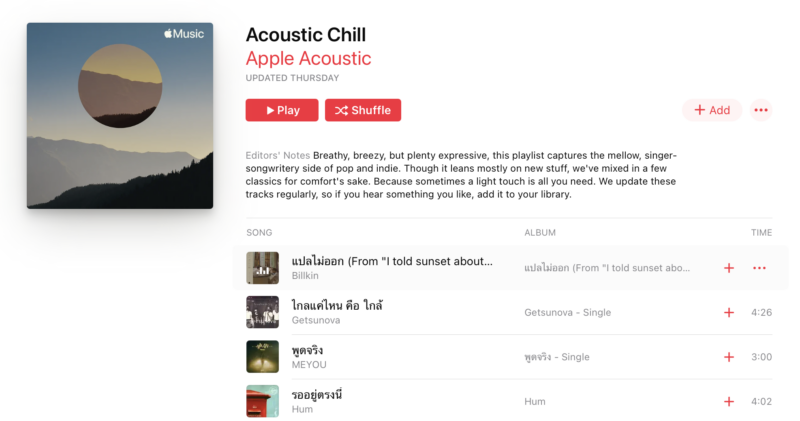Viewport: 800px width, 421px height.
Task: Open the Apple Acoustic curator link
Action: click(308, 59)
